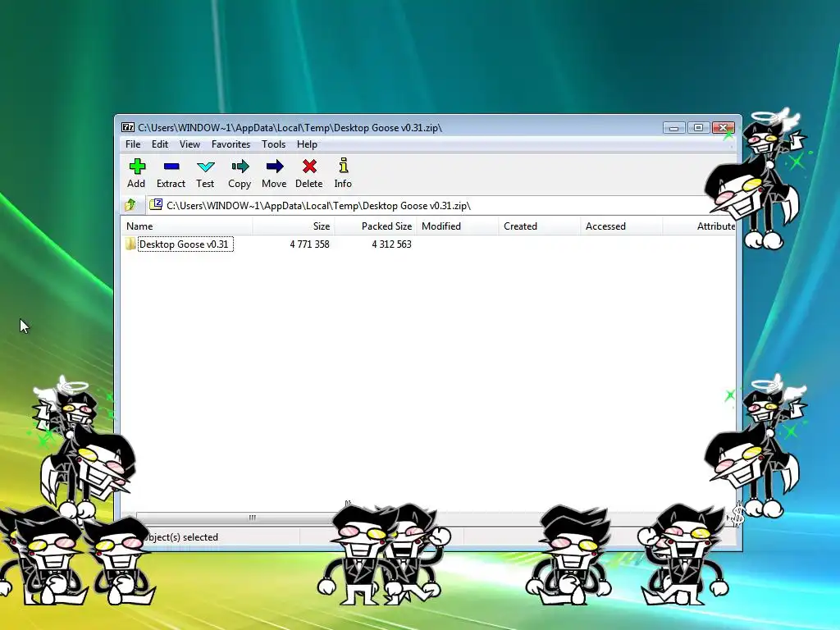This screenshot has height=630, width=840.
Task: Open the Favorites menu
Action: [231, 144]
